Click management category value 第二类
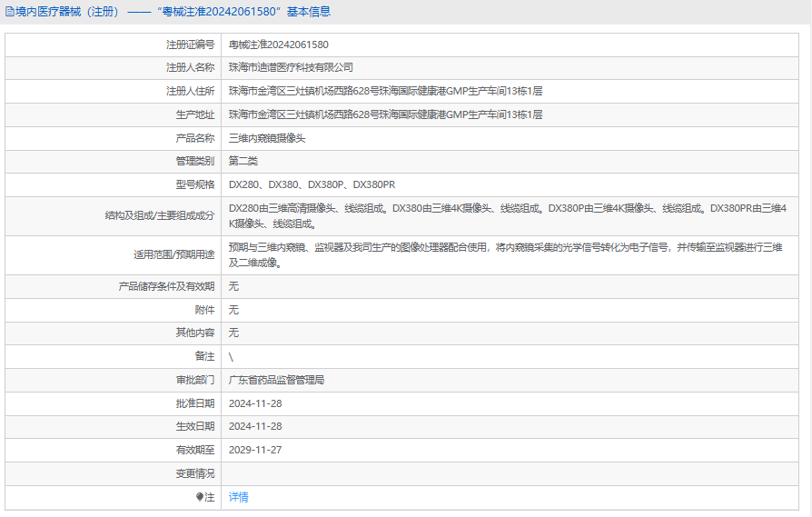 click(243, 161)
